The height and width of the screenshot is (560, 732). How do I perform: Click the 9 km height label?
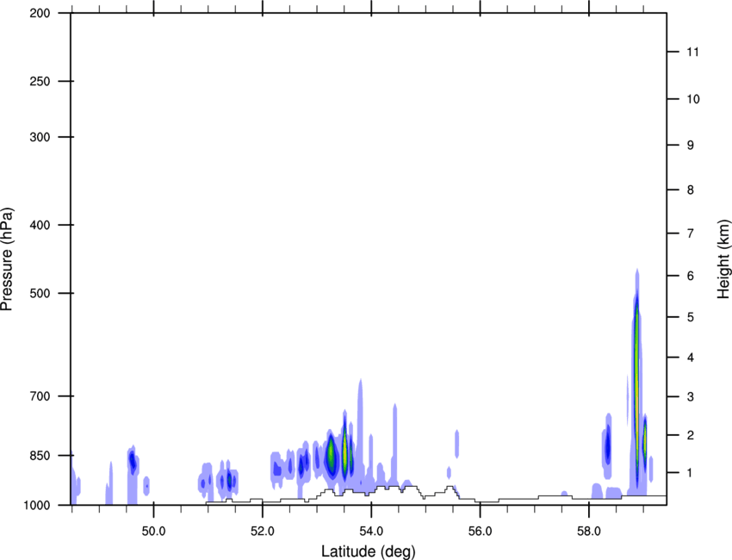click(691, 146)
